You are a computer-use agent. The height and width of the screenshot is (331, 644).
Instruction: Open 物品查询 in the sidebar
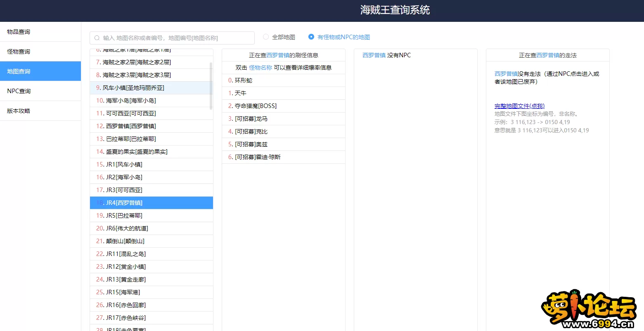[40, 32]
